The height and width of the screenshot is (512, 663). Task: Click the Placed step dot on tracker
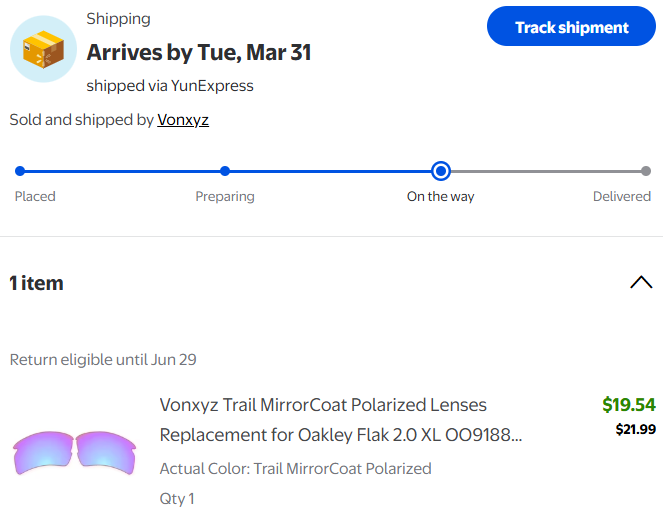pos(20,171)
